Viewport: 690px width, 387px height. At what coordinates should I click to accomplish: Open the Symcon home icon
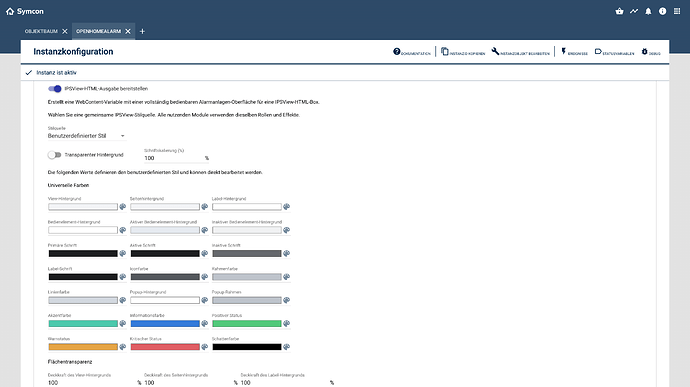tap(10, 11)
